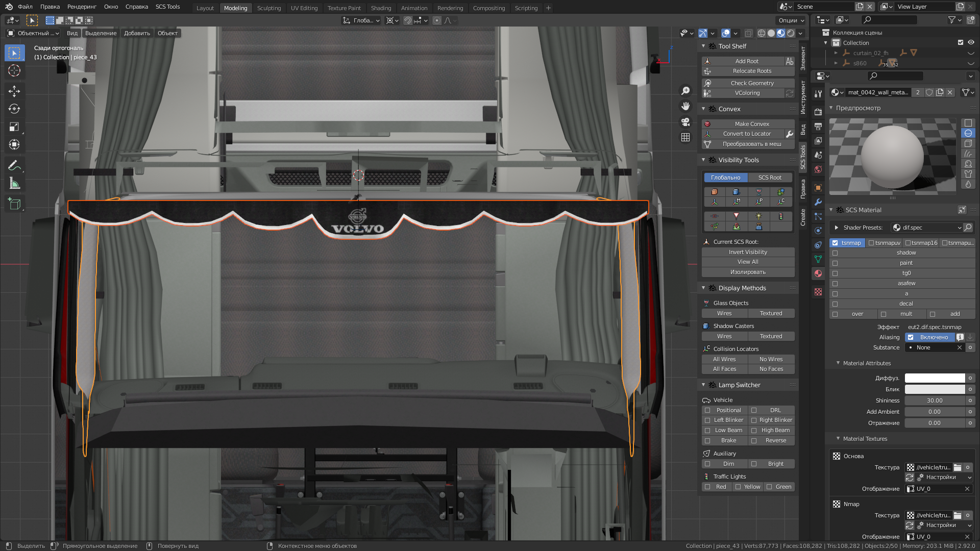Screen dimensions: 980x551
Task: Select the Scale tool
Action: coord(14,127)
